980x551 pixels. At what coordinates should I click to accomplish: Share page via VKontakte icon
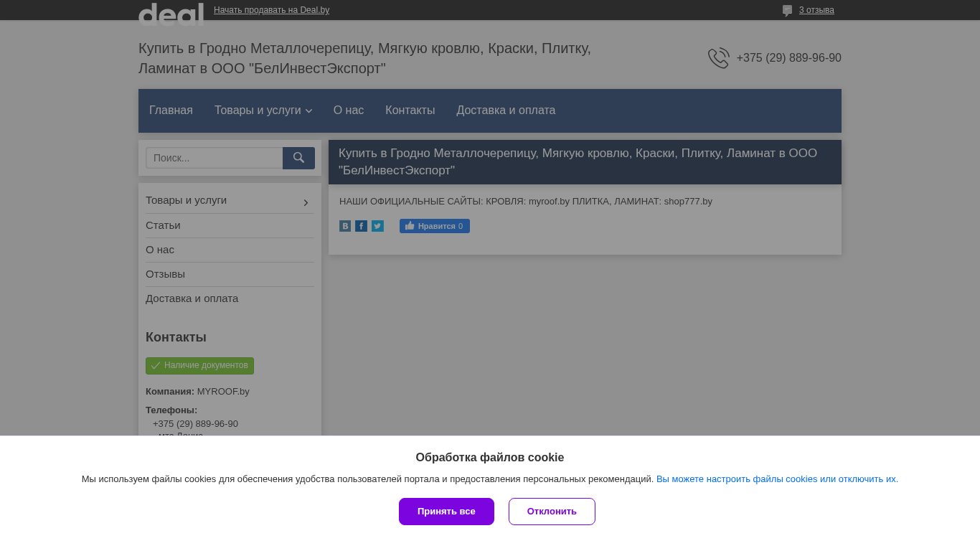click(345, 226)
